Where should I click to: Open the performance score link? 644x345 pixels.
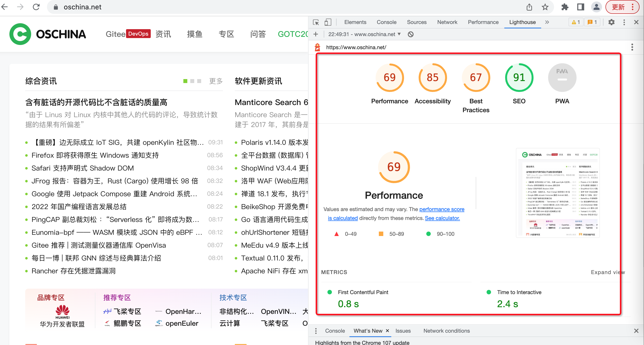[x=442, y=209]
